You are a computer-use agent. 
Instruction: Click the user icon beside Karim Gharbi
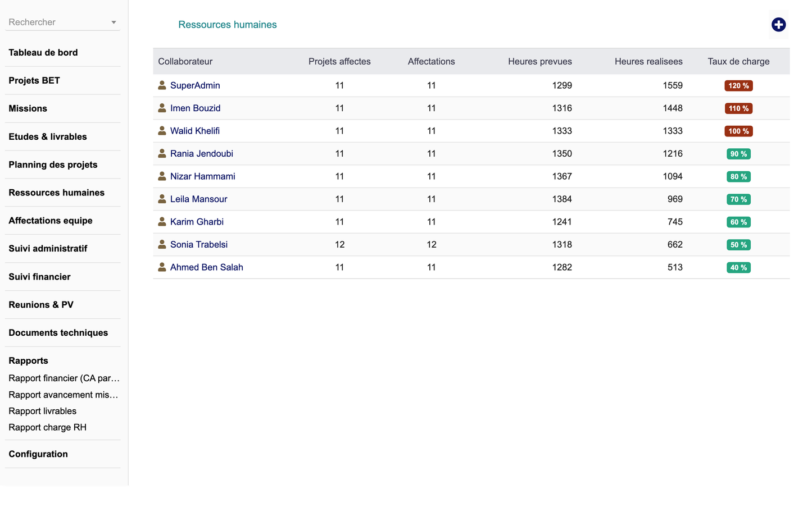(x=162, y=221)
